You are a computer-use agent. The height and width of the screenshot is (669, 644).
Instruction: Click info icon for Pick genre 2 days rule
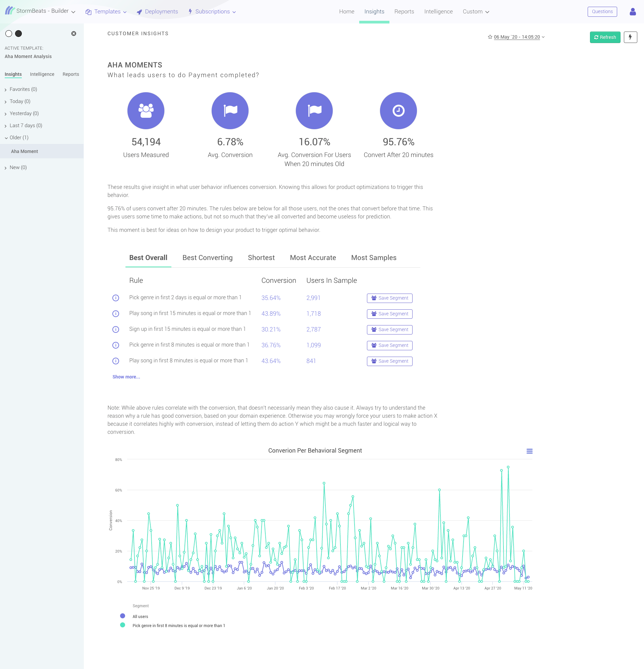[116, 298]
